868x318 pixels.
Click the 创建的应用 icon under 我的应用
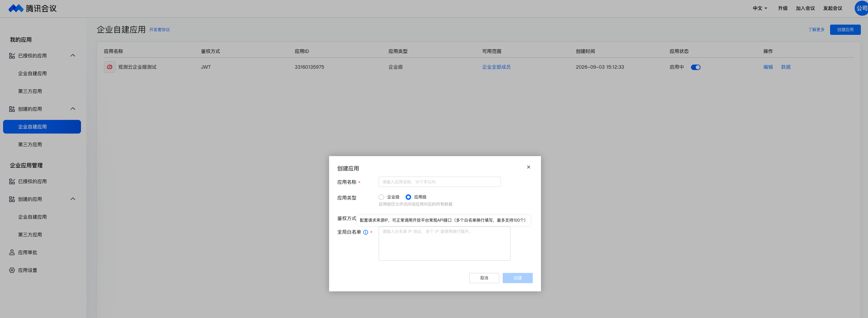(12, 109)
